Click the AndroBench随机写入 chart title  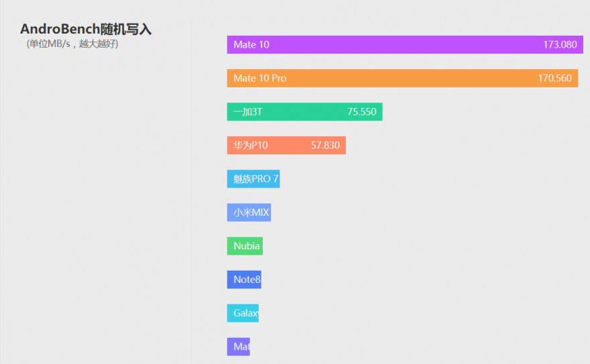(86, 29)
